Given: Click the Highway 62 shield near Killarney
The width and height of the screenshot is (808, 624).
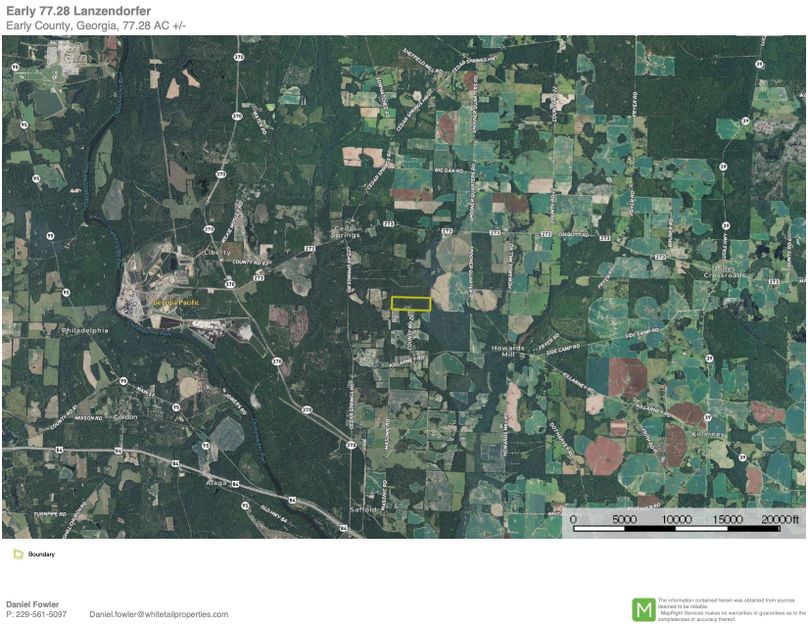Looking at the screenshot, I should (708, 417).
